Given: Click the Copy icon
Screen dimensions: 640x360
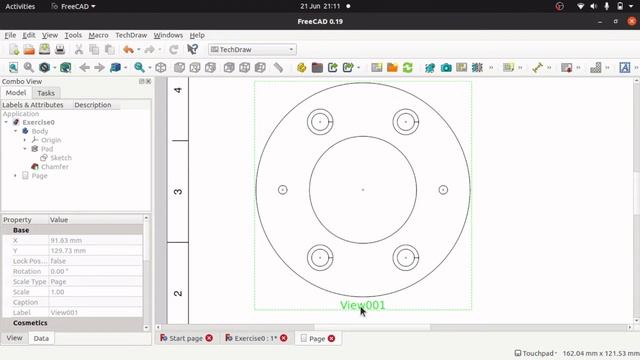Looking at the screenshot, I should (x=94, y=50).
